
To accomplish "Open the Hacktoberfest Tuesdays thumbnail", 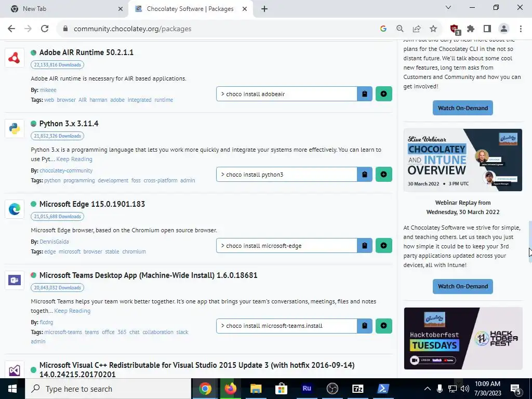I will click(x=463, y=338).
